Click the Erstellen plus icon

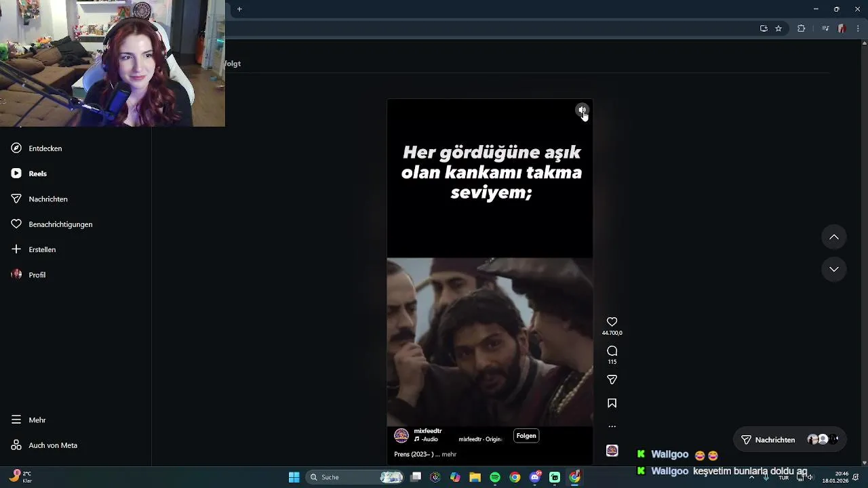(16, 249)
